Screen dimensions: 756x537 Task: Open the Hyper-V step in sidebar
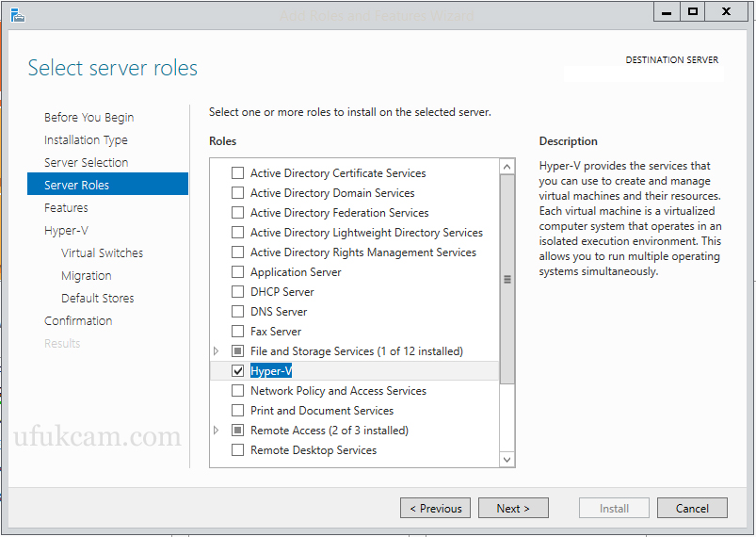[x=66, y=231]
